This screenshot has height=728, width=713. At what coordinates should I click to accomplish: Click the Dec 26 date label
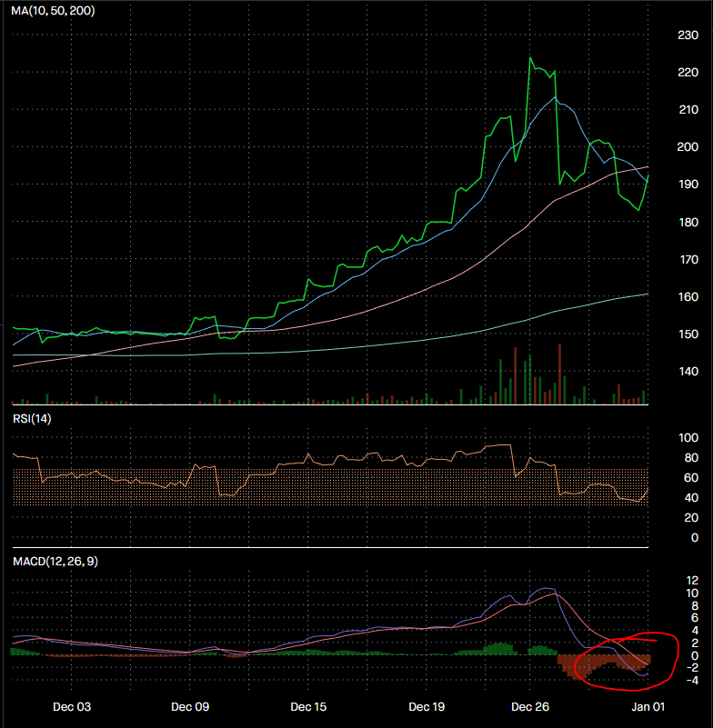pos(530,707)
